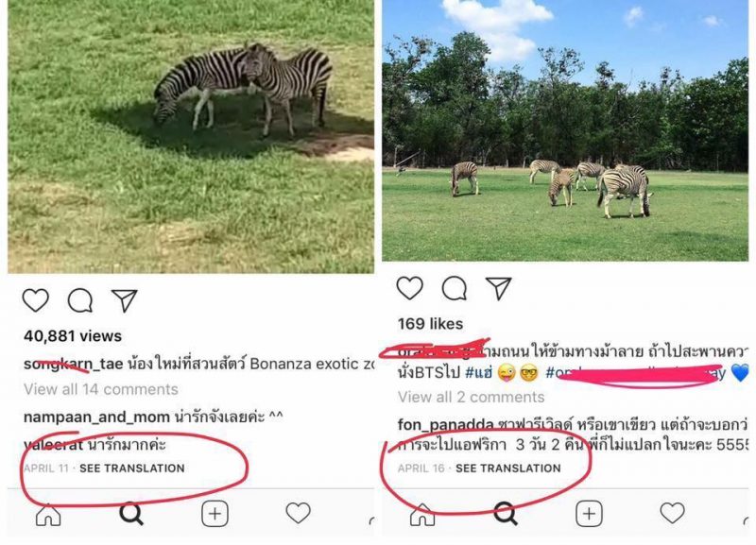The image size is (756, 545).
Task: Open comments on left zebra post
Action: click(x=80, y=300)
